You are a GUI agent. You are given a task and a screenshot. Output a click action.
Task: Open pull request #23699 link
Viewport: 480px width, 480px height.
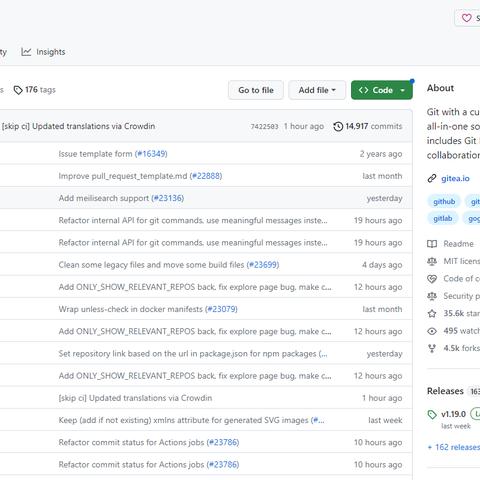263,265
